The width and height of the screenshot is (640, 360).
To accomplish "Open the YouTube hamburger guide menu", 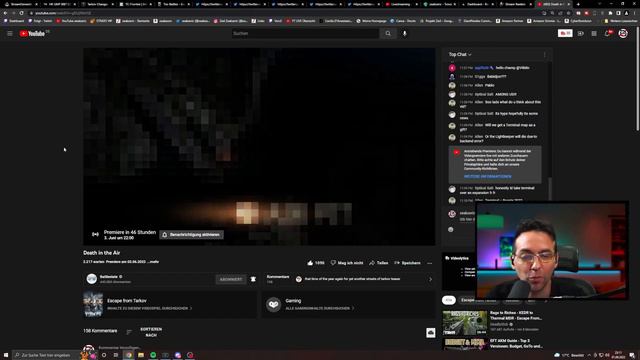I will click(10, 33).
